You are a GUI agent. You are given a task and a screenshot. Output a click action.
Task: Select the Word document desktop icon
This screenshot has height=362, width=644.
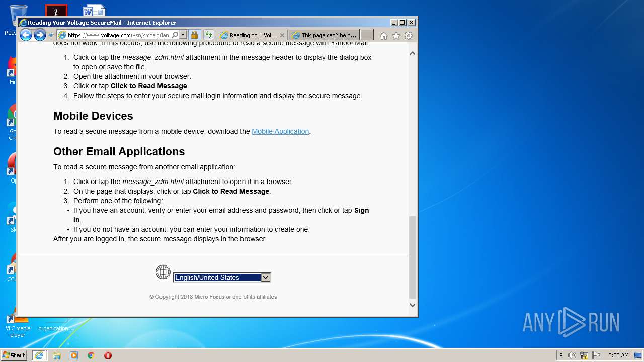pyautogui.click(x=94, y=11)
